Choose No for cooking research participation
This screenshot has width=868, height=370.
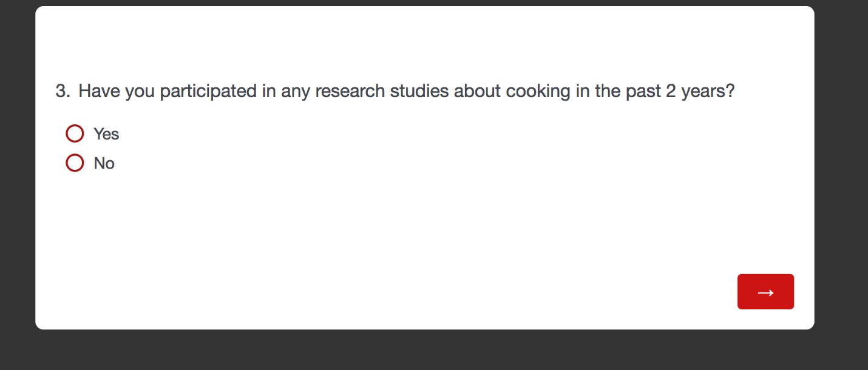pyautogui.click(x=75, y=163)
